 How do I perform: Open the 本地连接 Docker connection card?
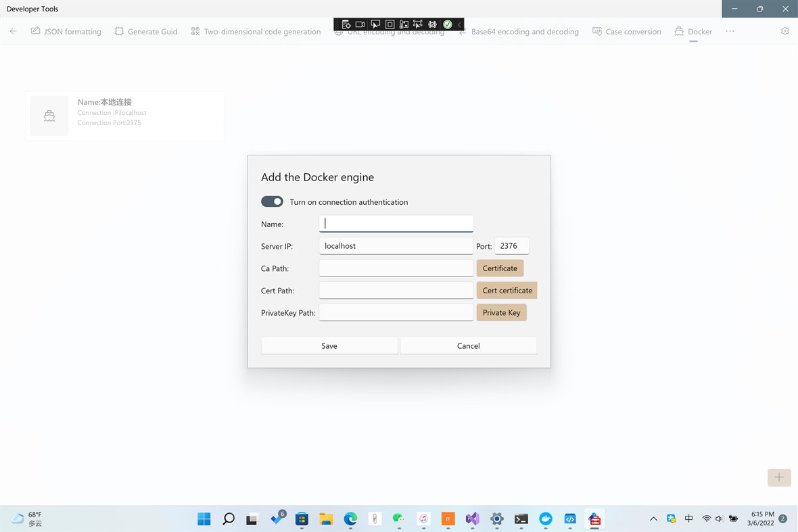124,116
